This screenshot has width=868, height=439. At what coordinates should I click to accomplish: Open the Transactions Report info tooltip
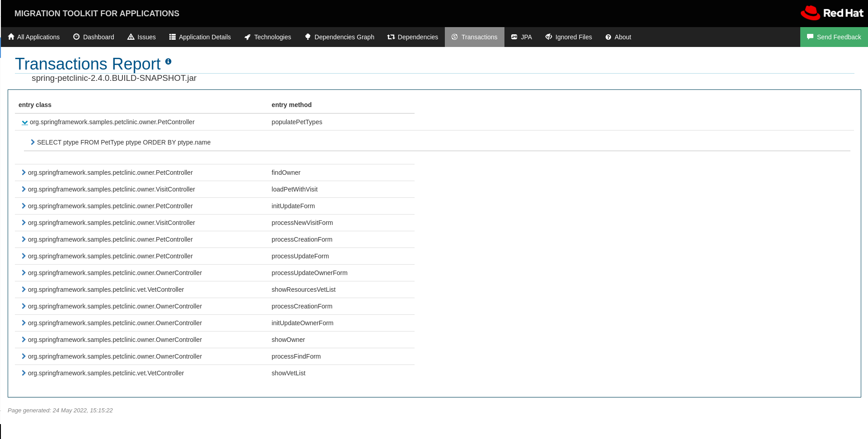(168, 61)
